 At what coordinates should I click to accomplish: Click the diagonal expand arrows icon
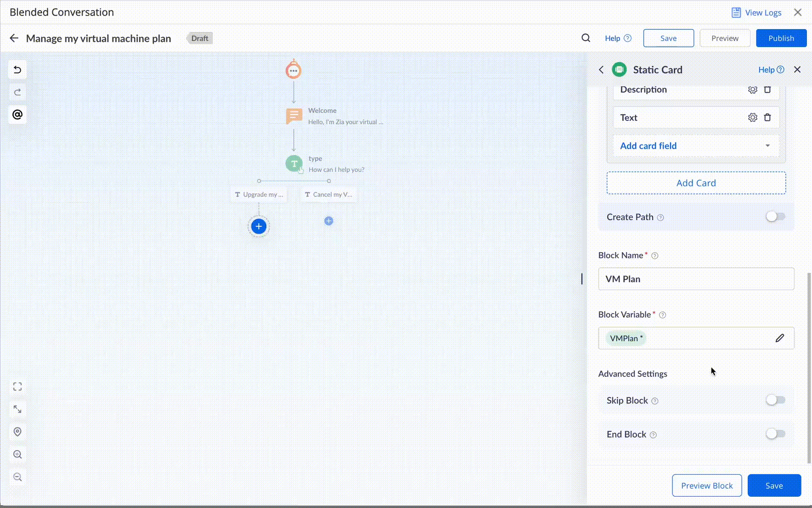tap(17, 409)
